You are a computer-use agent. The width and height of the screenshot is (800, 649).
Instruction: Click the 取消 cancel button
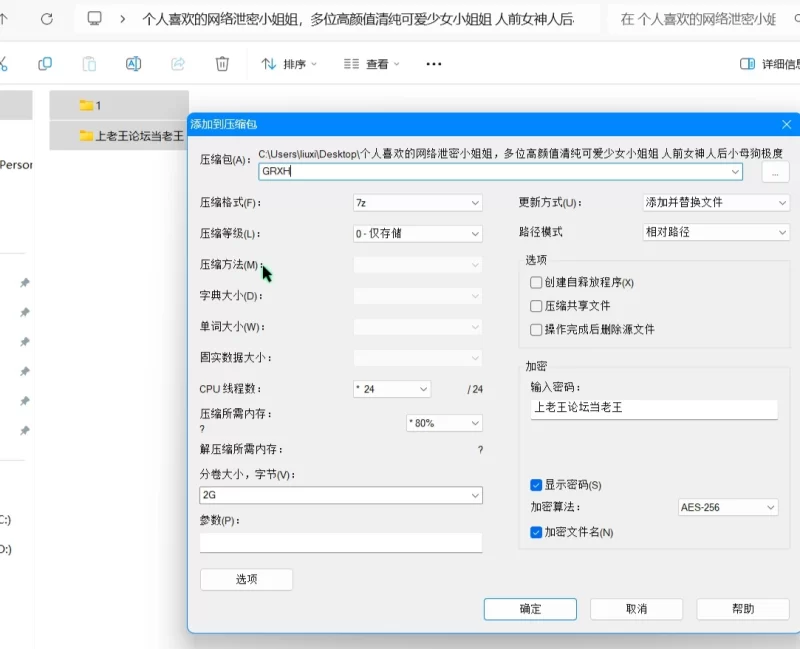click(x=636, y=609)
